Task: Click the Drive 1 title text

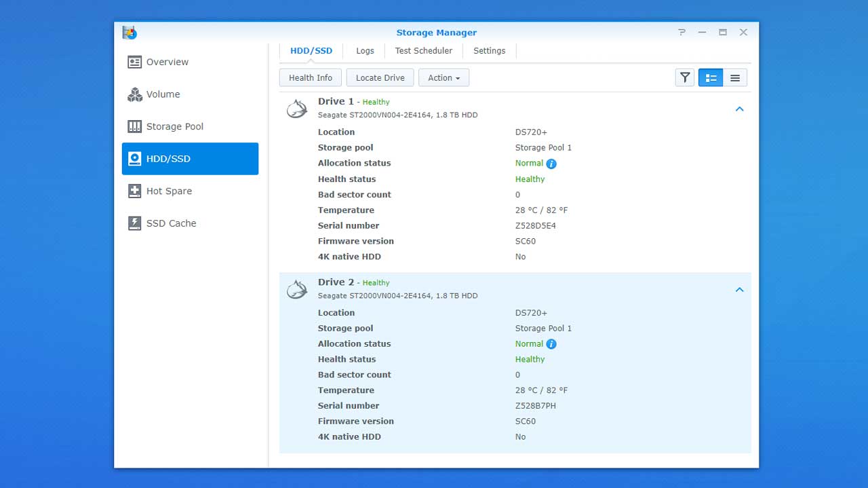Action: tap(336, 101)
